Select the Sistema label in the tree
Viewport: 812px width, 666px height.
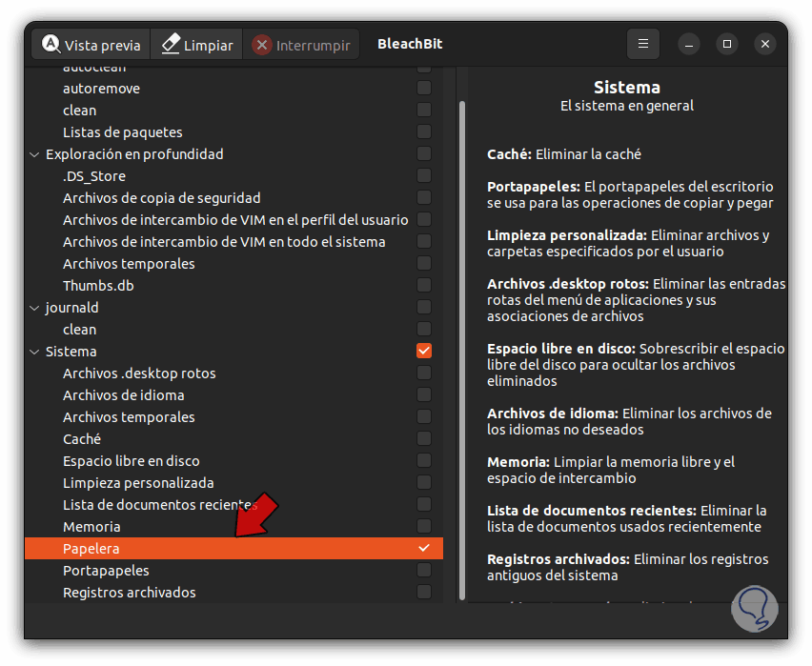[x=71, y=352]
